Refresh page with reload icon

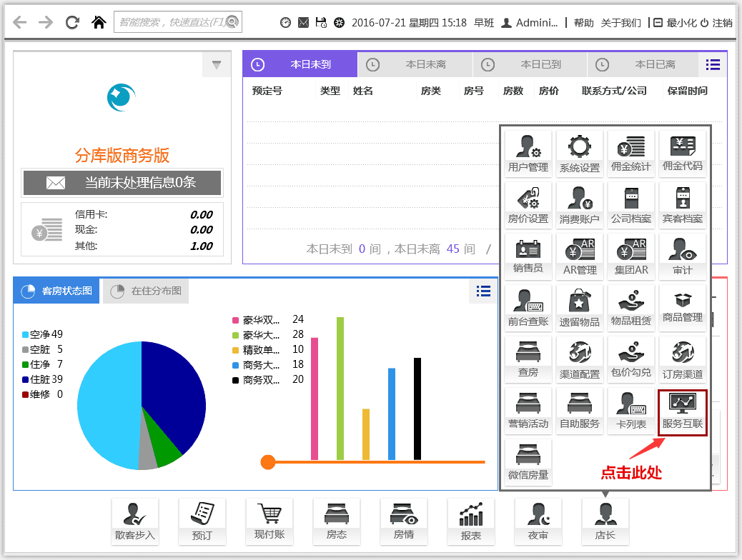tap(72, 22)
